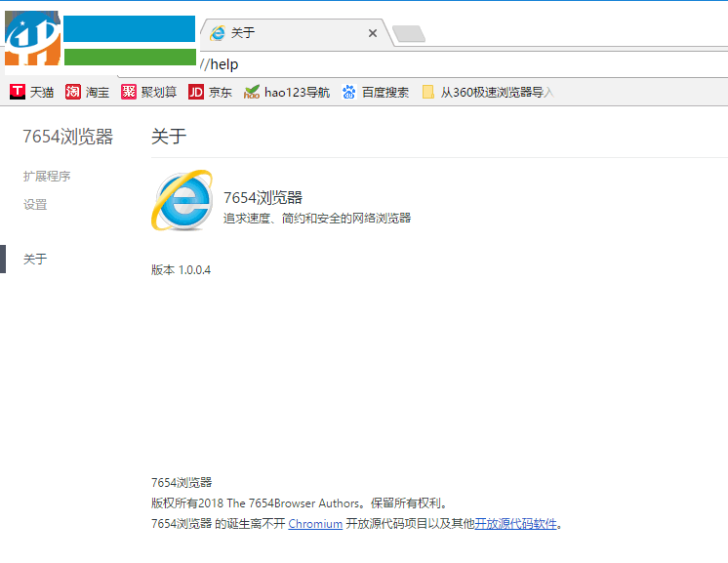Click the 版本 1.0.0.4 text

[182, 270]
